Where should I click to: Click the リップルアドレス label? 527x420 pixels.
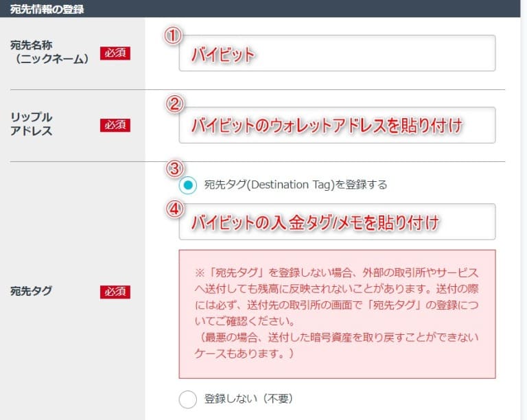tap(32, 124)
